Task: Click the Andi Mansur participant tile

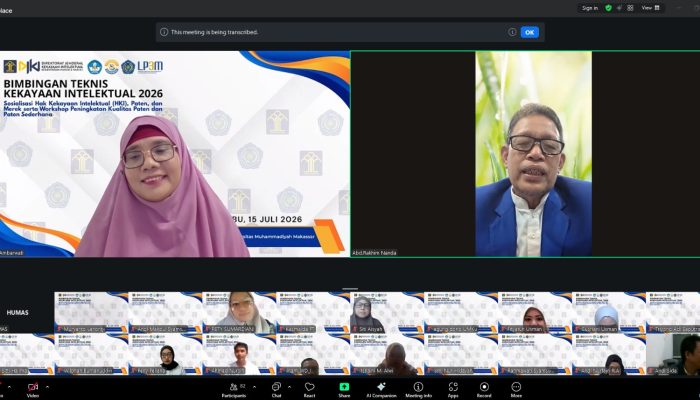Action: coord(165,312)
